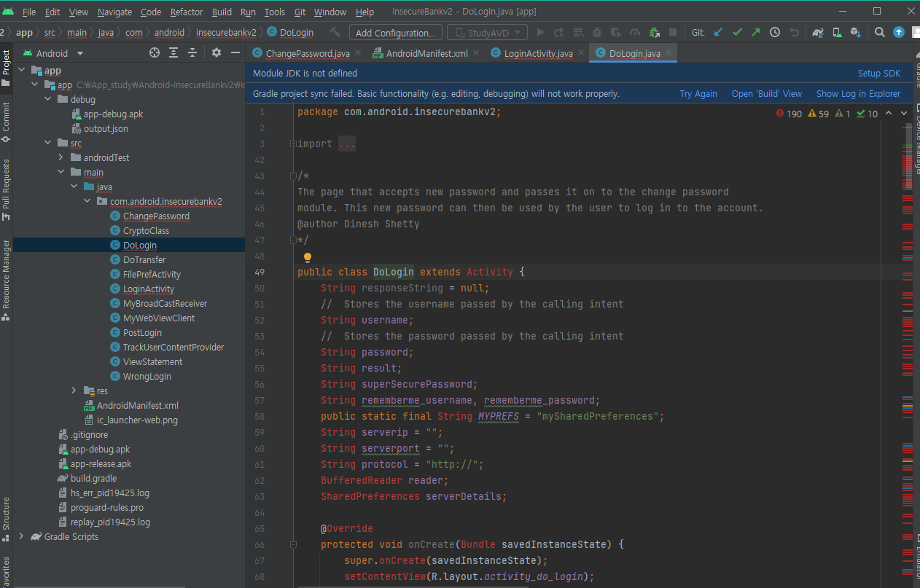
Task: Toggle the Structure tool window
Action: [x=6, y=520]
